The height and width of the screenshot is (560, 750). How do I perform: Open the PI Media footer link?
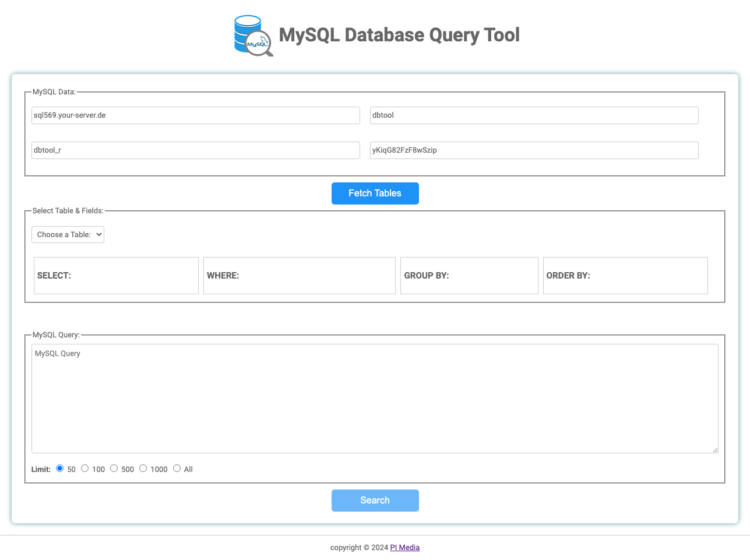click(405, 548)
